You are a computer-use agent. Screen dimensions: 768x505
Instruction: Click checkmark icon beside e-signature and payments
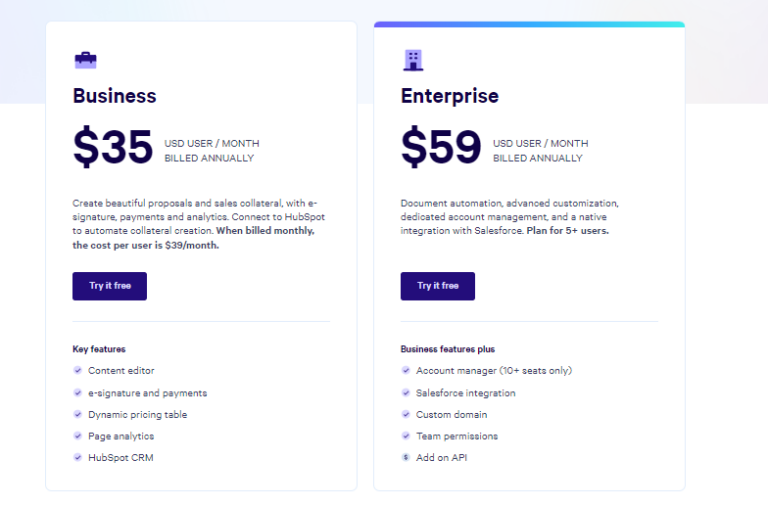[78, 392]
